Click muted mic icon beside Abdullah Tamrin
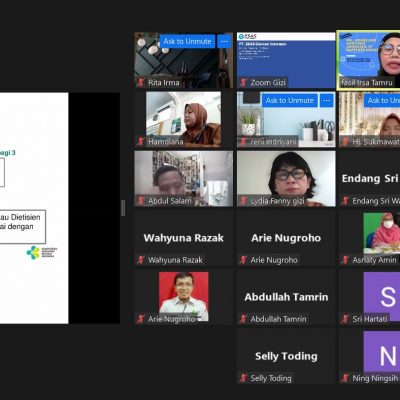Viewport: 400px width, 400px height. click(x=244, y=319)
